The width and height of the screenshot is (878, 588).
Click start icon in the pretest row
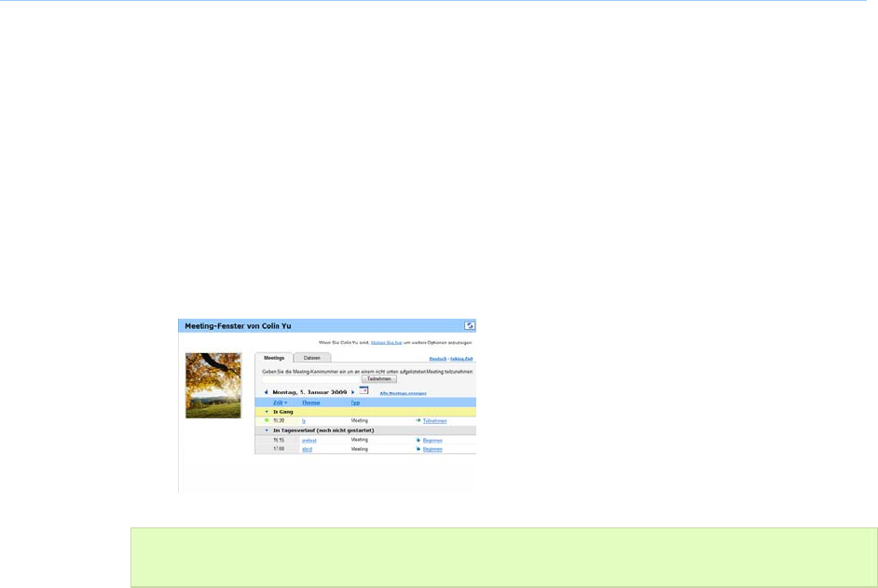click(x=418, y=440)
